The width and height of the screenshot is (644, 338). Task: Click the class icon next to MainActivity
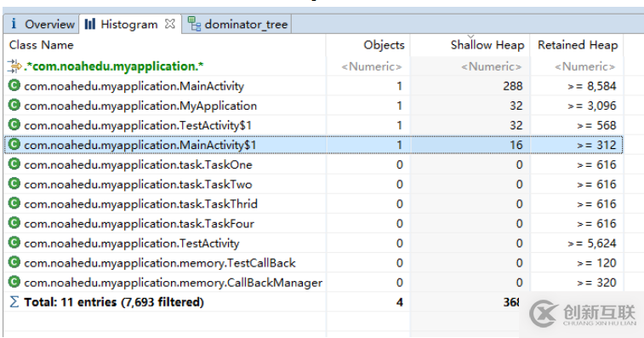pyautogui.click(x=14, y=85)
